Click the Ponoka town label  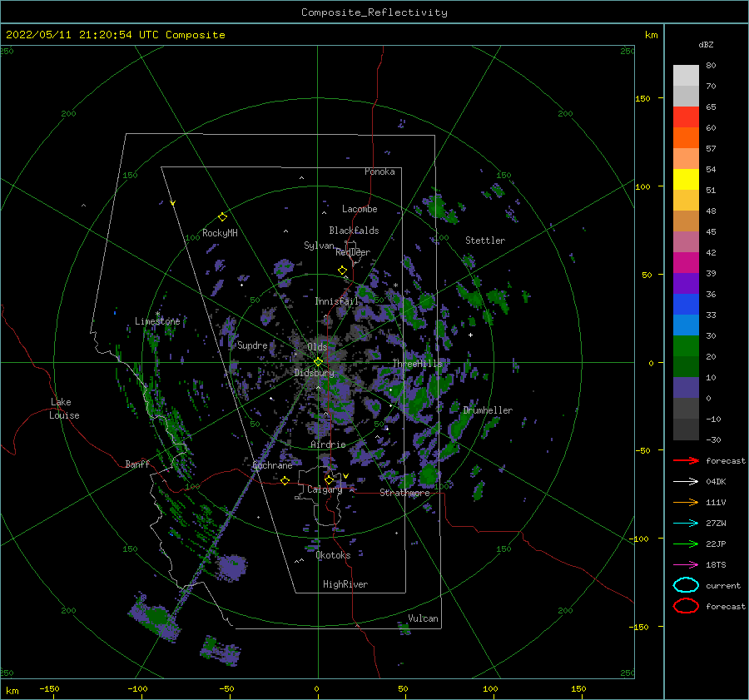(x=379, y=171)
